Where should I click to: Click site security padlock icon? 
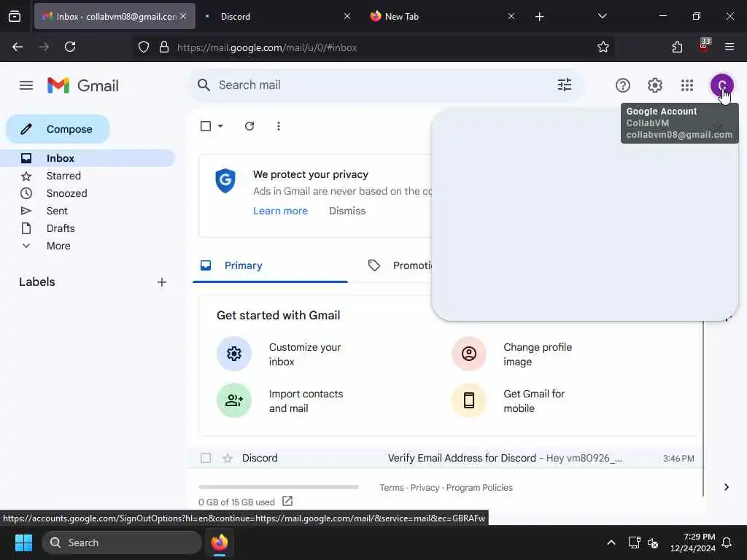point(164,47)
